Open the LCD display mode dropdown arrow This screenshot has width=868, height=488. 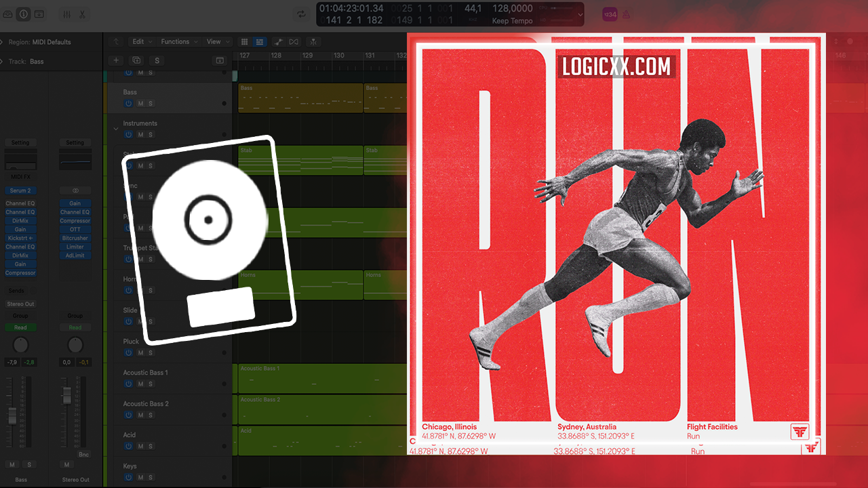580,14
